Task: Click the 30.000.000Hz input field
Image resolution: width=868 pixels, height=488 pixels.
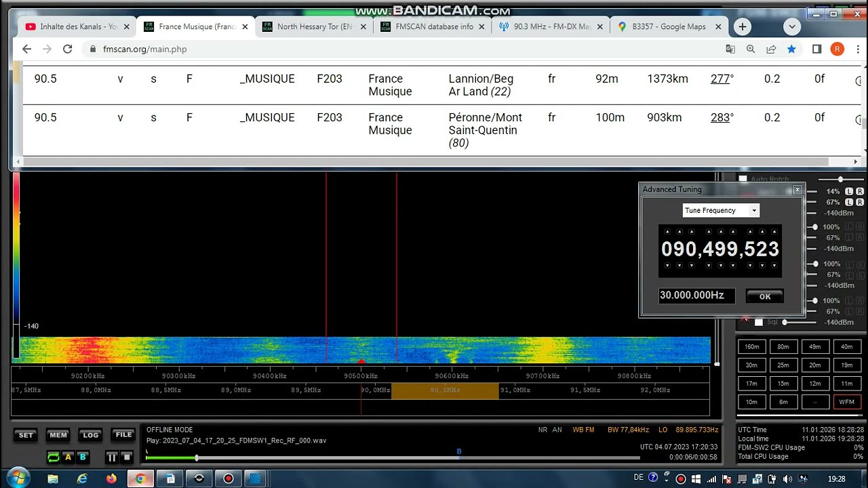Action: pos(696,296)
